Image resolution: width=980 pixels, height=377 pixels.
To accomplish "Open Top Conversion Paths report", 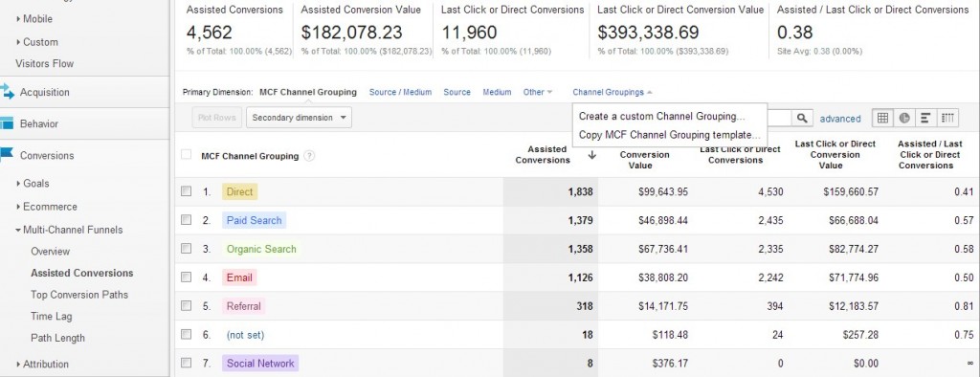I will (x=79, y=295).
